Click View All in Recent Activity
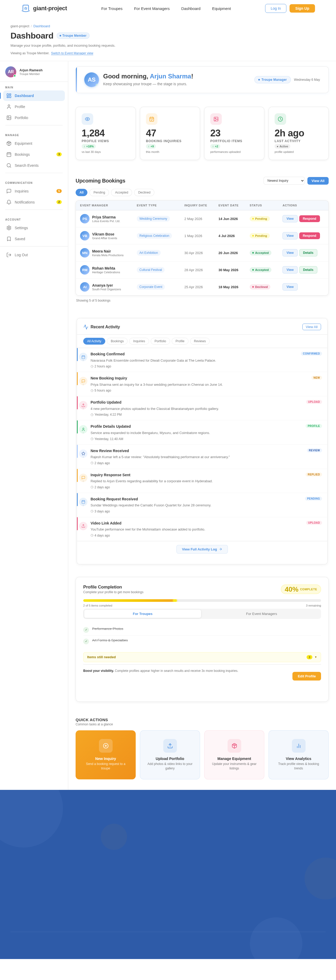This screenshot has width=336, height=980. click(312, 327)
